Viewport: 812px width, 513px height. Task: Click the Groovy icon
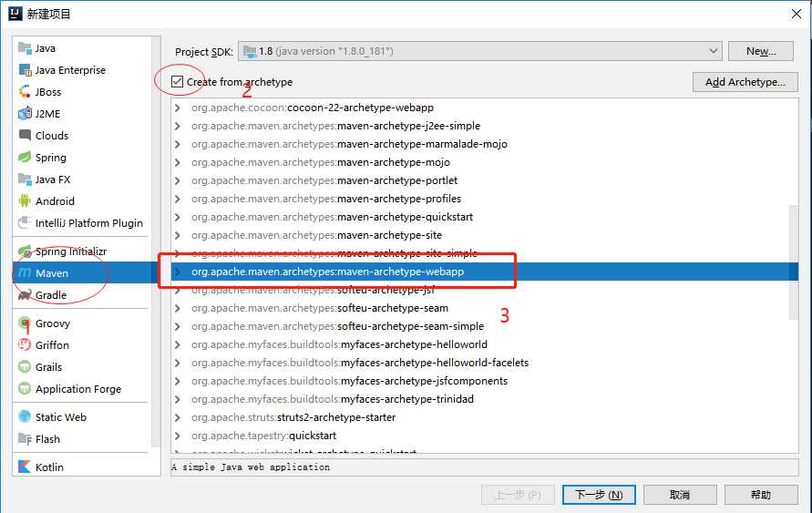click(x=25, y=323)
